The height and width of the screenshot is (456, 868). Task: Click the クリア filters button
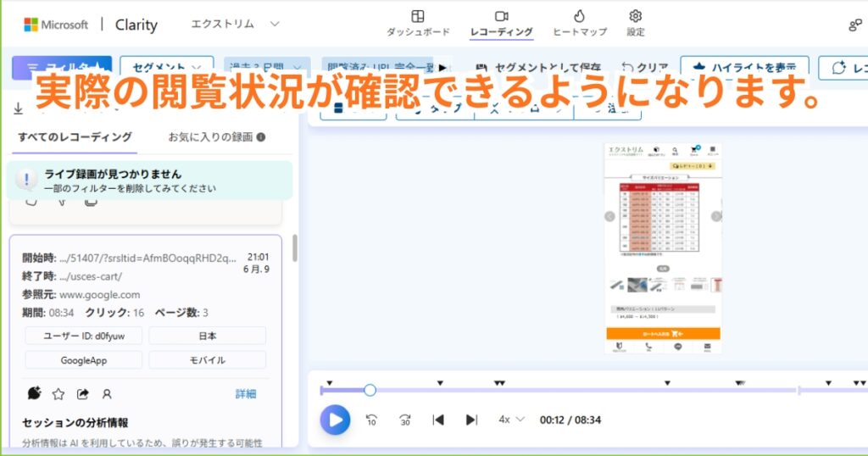pos(644,68)
